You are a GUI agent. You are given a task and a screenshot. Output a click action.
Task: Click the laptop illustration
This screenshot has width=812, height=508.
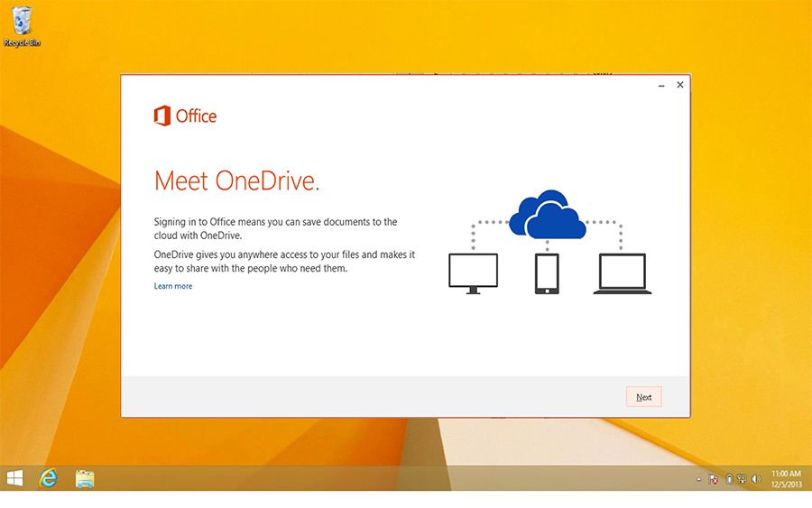point(623,273)
